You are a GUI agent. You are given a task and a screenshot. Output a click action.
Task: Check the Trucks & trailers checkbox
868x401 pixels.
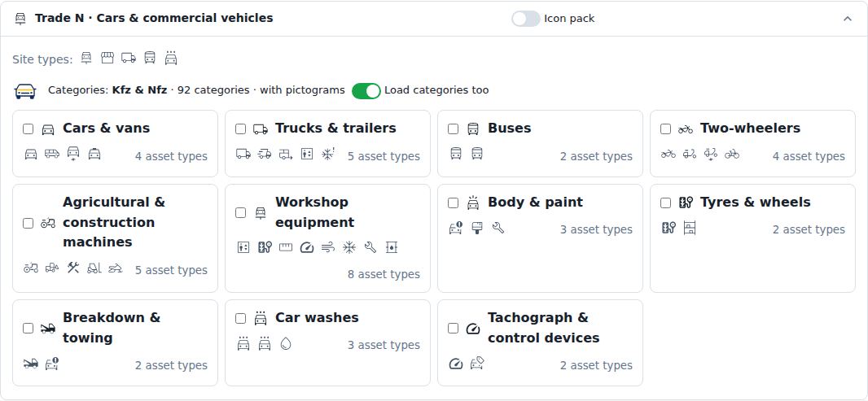click(x=241, y=129)
